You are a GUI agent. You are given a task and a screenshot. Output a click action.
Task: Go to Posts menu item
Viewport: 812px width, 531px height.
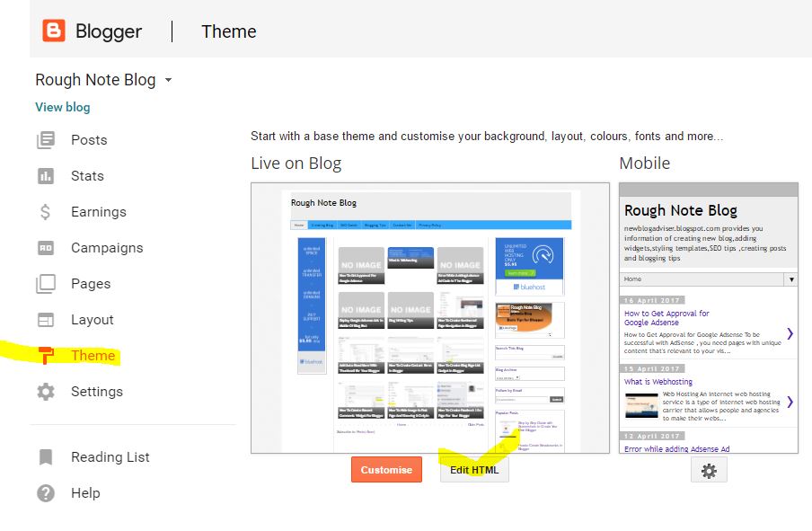[89, 140]
